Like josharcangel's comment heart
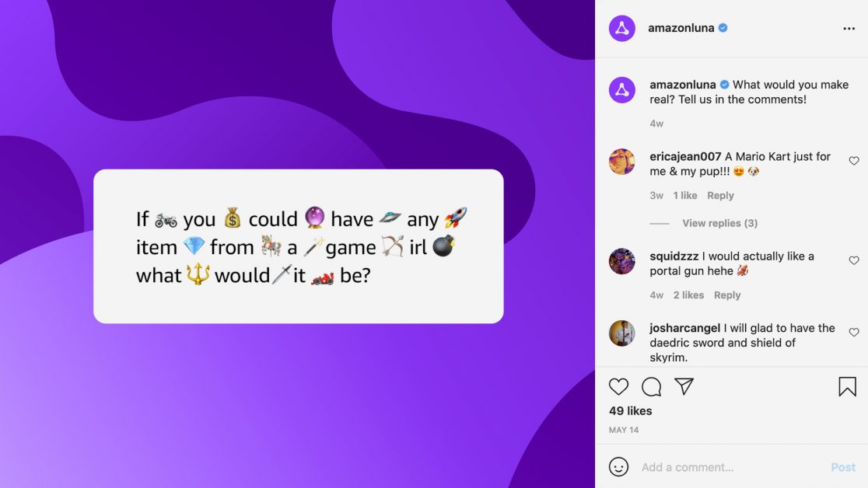Screen dimensions: 868x488 point(853,333)
